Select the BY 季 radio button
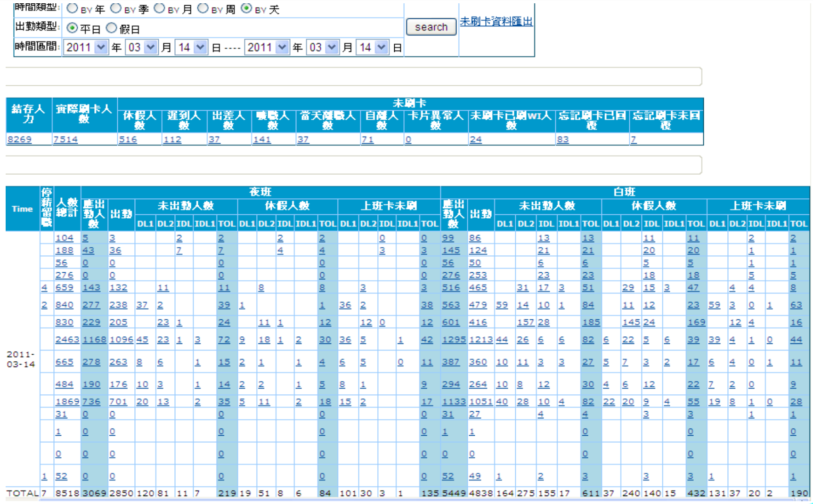 [x=116, y=8]
